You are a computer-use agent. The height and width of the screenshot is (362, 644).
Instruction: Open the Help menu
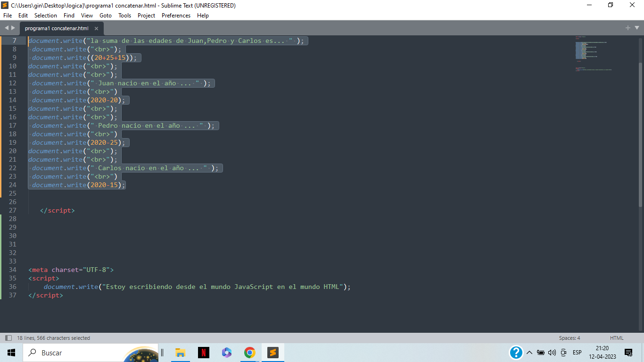click(203, 16)
